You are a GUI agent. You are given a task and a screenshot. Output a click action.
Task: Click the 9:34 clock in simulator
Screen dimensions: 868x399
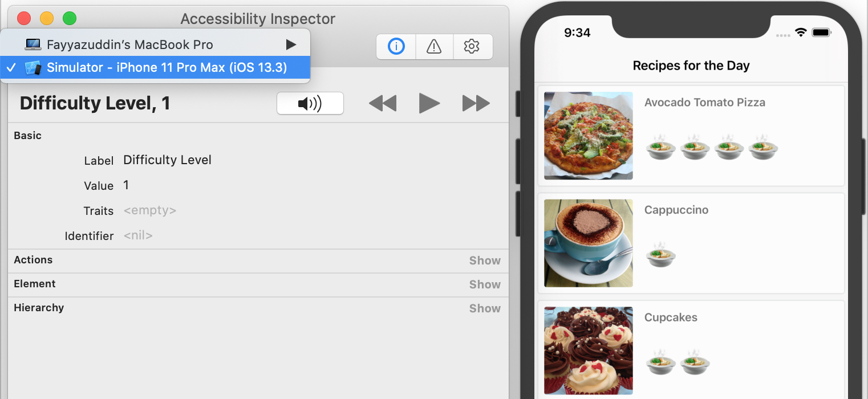click(x=577, y=33)
